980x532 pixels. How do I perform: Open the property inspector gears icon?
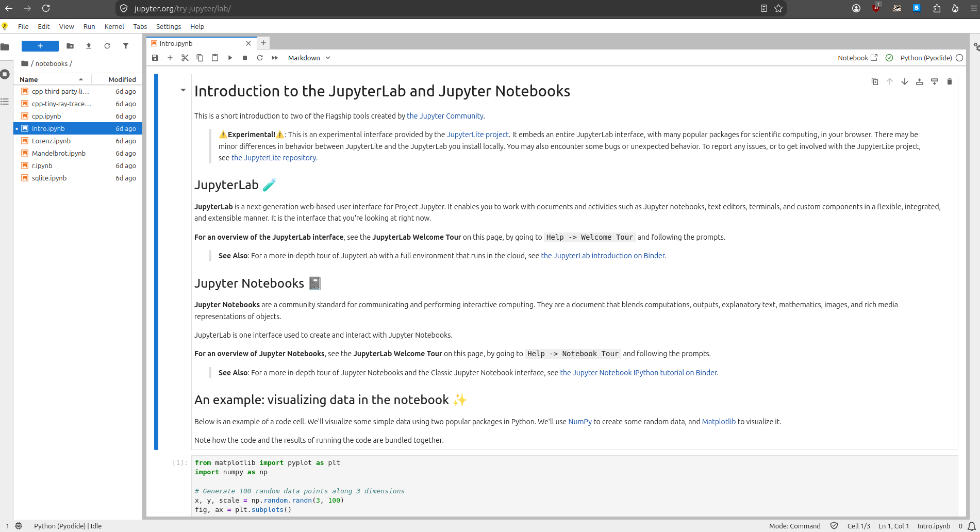976,47
